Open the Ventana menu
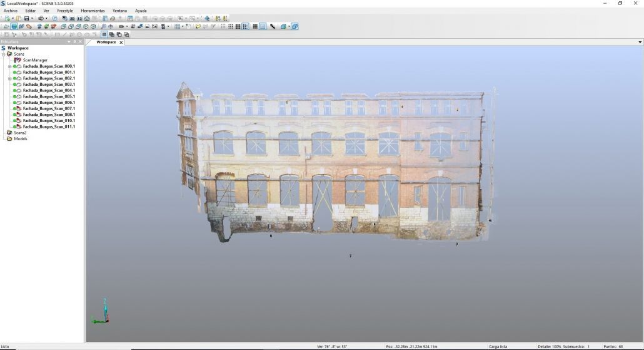 pyautogui.click(x=119, y=11)
